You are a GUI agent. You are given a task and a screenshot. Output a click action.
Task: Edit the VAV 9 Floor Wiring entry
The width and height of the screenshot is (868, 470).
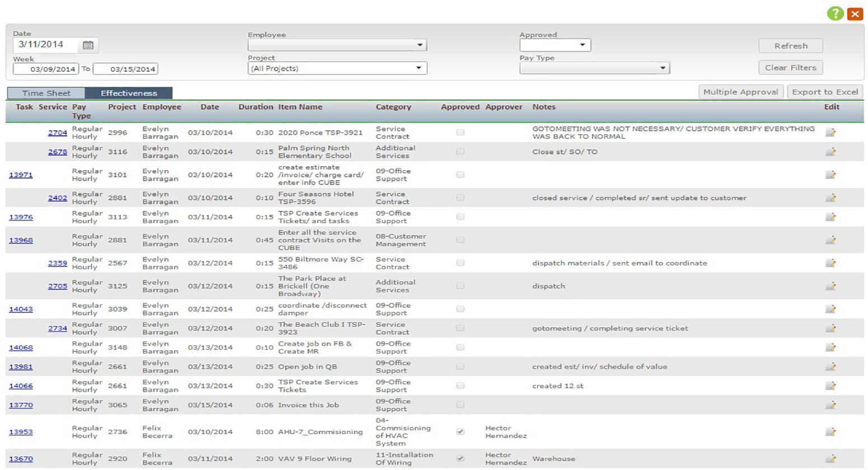click(830, 459)
